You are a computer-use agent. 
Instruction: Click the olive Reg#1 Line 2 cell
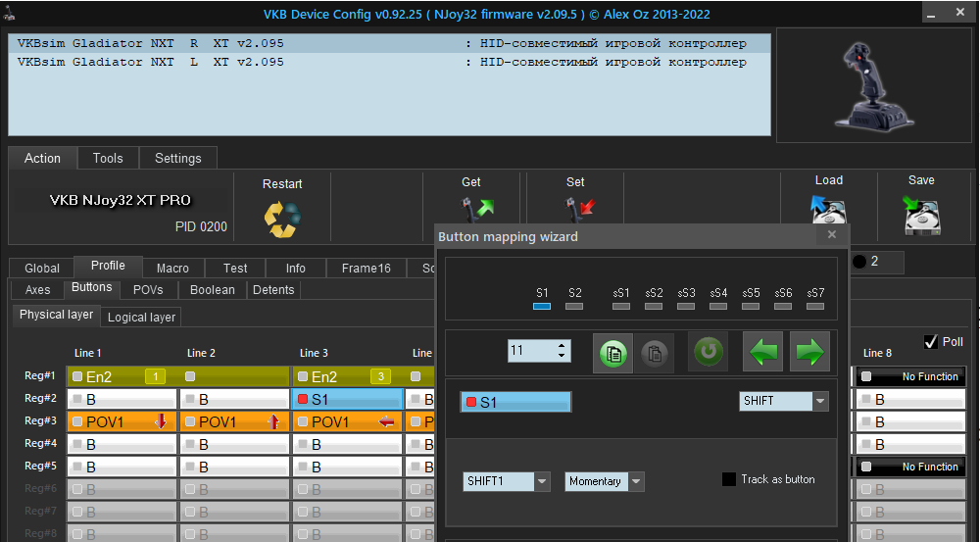(234, 376)
